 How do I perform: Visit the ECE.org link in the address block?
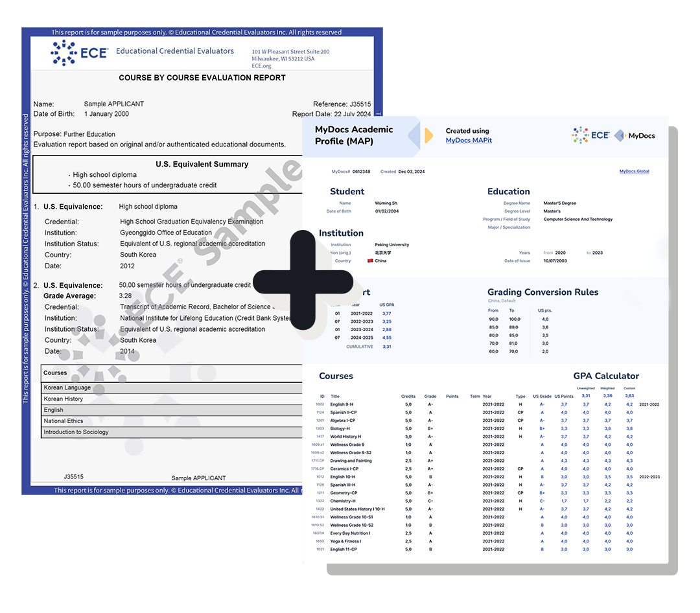point(262,65)
